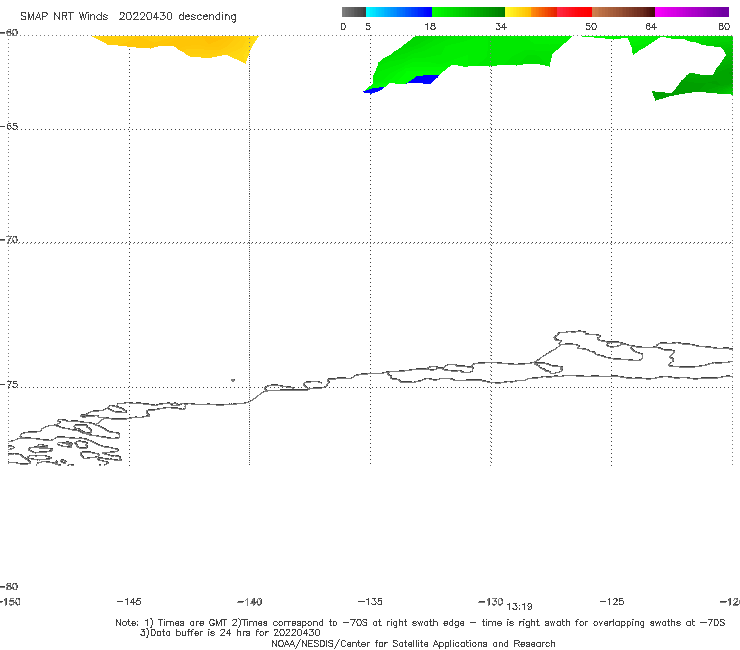Click colorbar label '34'
Viewport: 740px width, 650px height.
tap(501, 26)
